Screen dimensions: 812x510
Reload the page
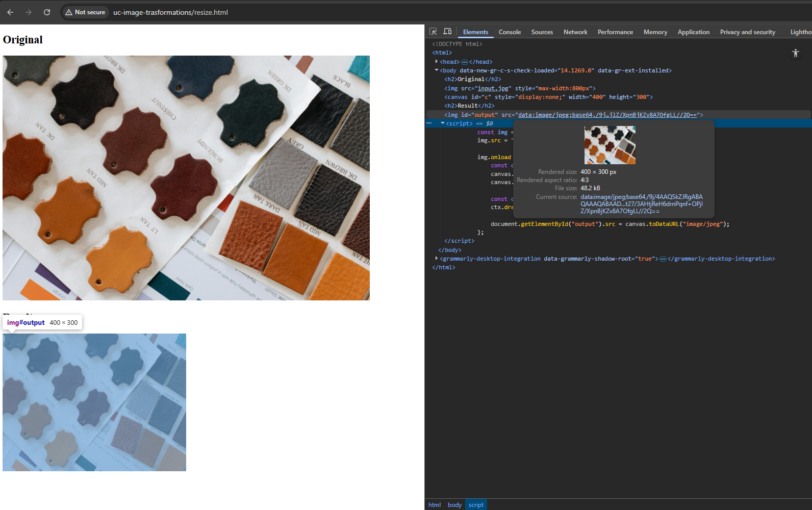coord(47,12)
